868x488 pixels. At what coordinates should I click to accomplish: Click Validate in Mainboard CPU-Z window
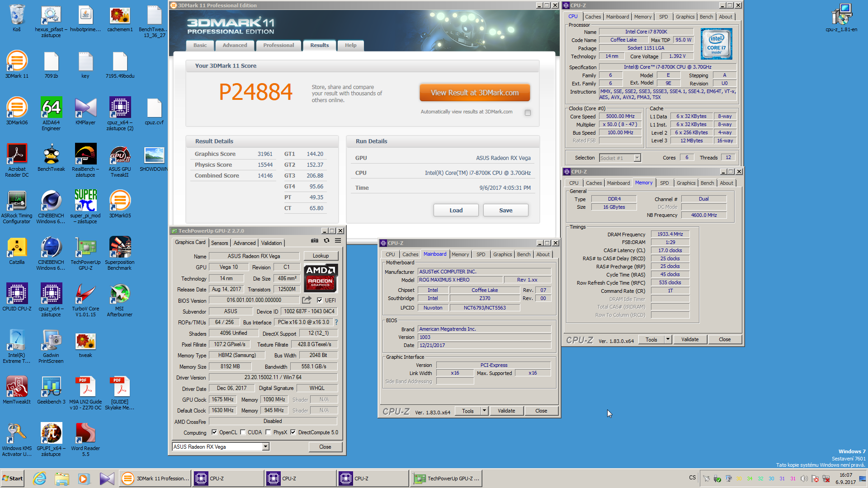pos(506,411)
